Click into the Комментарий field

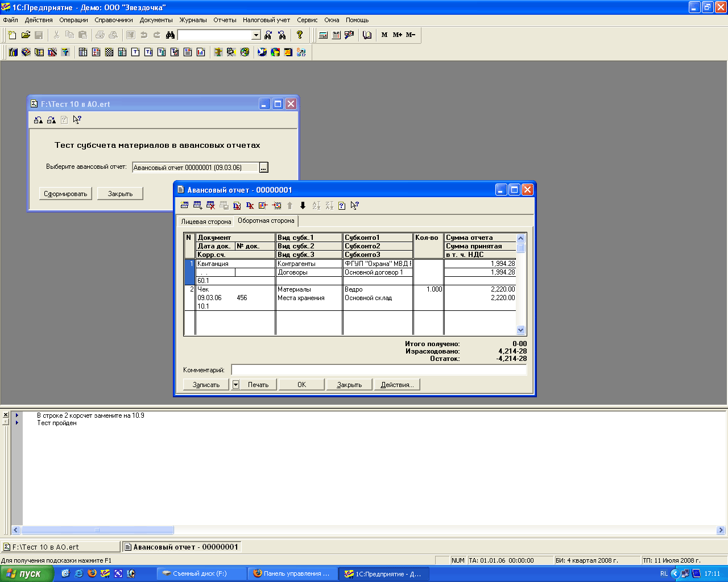379,370
